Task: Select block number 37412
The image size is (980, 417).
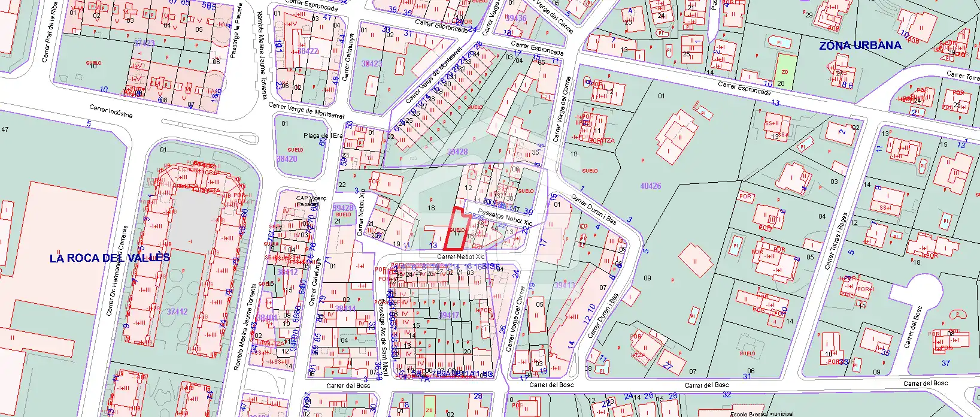Action: click(x=177, y=312)
